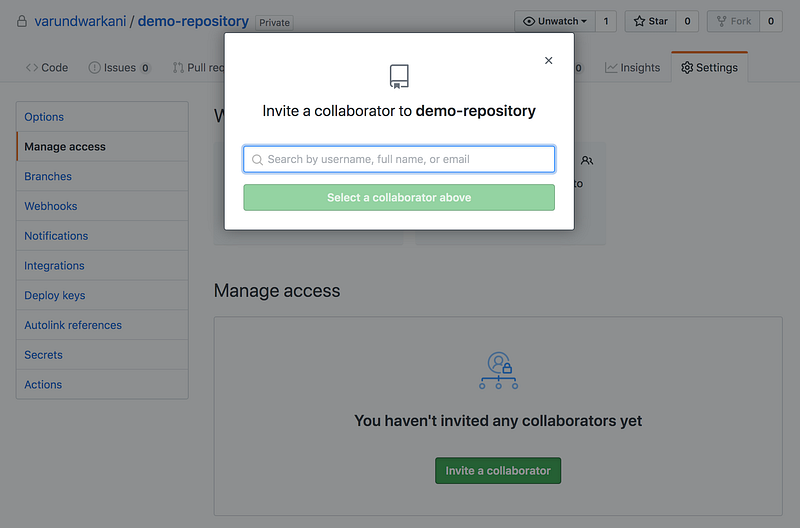The height and width of the screenshot is (528, 800).
Task: Click the repository book icon in dialog
Action: (x=399, y=77)
